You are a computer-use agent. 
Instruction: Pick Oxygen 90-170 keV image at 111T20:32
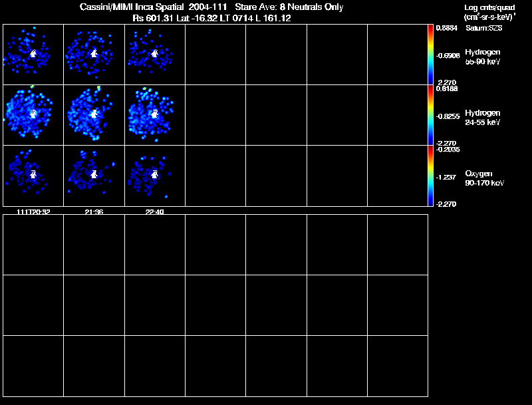(x=33, y=176)
